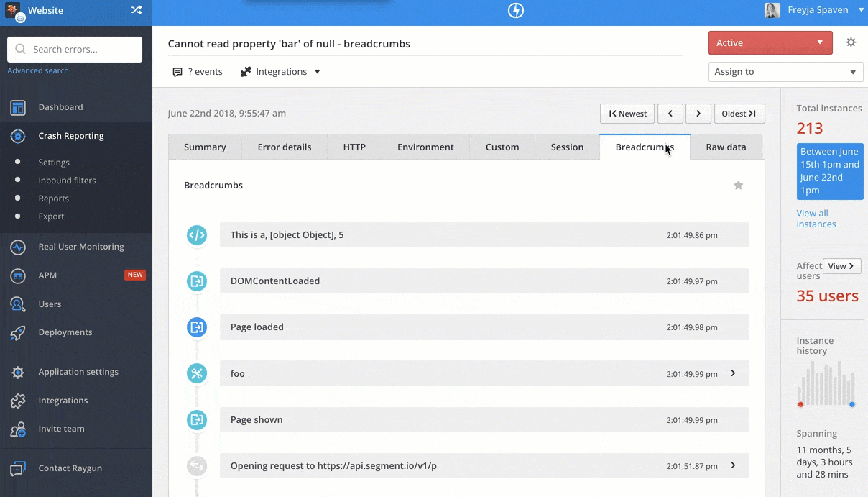
Task: Click the Users sidebar icon
Action: coord(18,304)
